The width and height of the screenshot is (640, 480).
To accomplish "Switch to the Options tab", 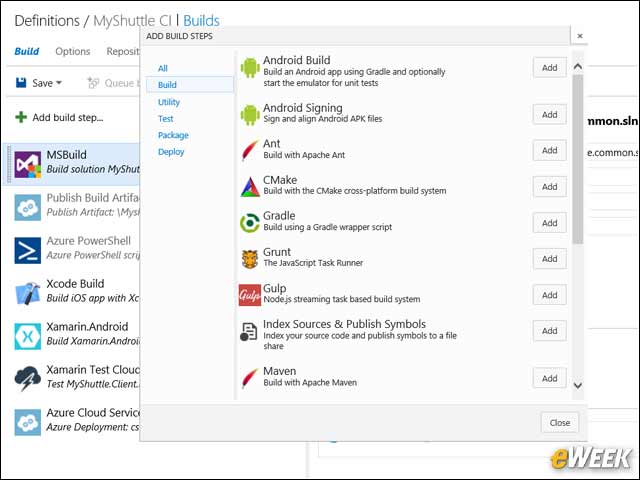I will coord(73,51).
